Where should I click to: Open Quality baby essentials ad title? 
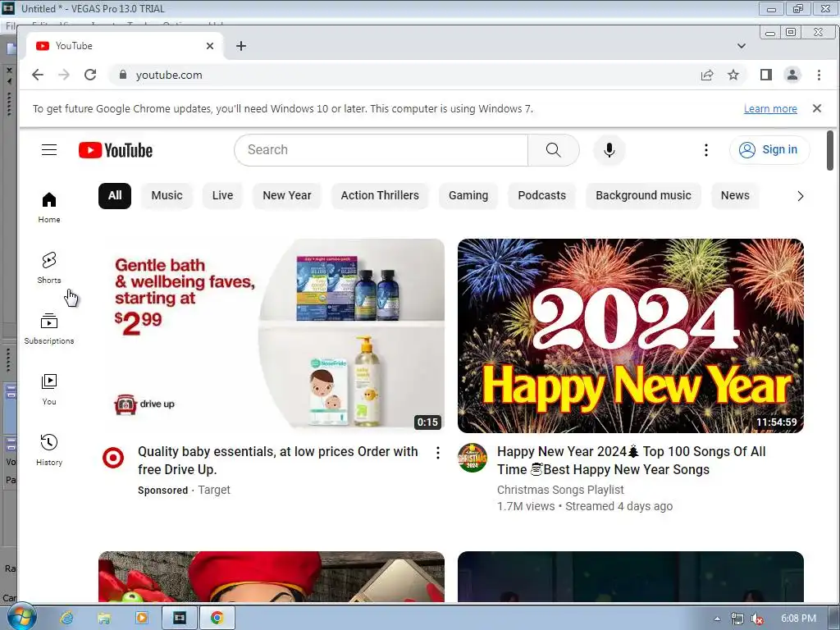pos(277,461)
